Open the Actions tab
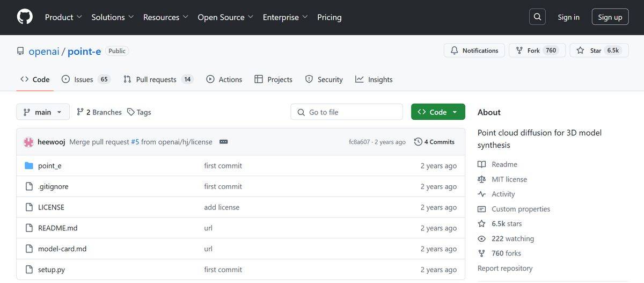The width and height of the screenshot is (644, 283). pyautogui.click(x=224, y=79)
